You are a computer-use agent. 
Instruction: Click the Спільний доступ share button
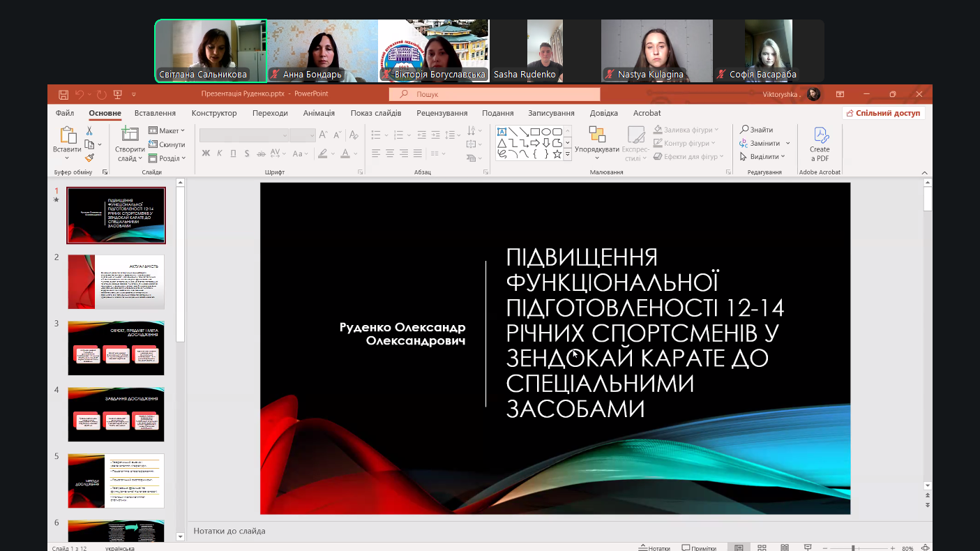[x=883, y=113]
